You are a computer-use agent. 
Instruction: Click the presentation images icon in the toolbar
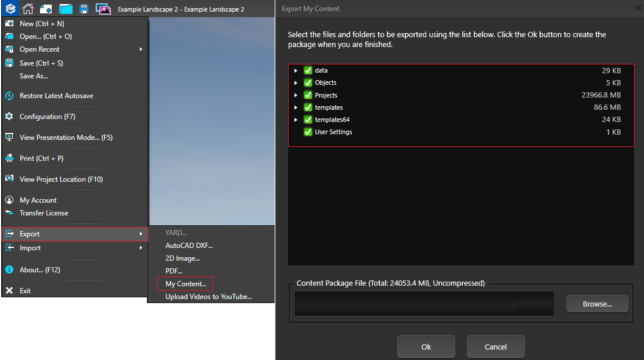click(x=103, y=8)
